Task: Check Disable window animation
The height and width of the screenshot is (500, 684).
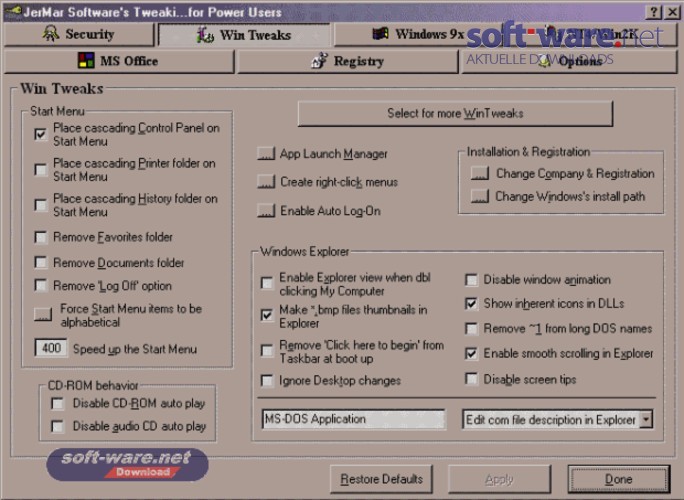Action: click(x=471, y=280)
